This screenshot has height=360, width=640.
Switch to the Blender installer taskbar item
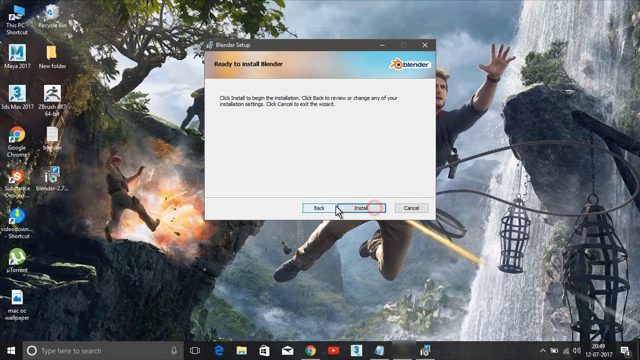point(425,351)
